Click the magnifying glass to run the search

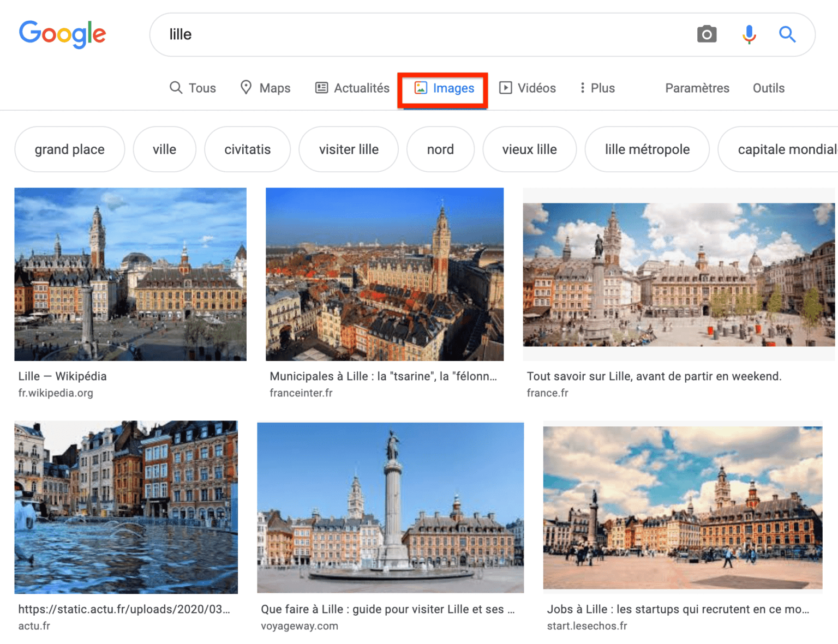pyautogui.click(x=788, y=34)
